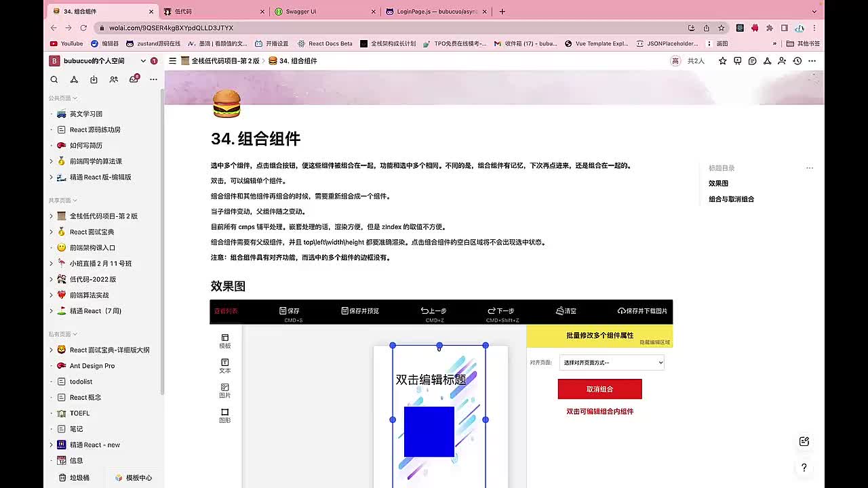Switch to the LoginPage.js browser tab
The image size is (868, 488).
[435, 12]
